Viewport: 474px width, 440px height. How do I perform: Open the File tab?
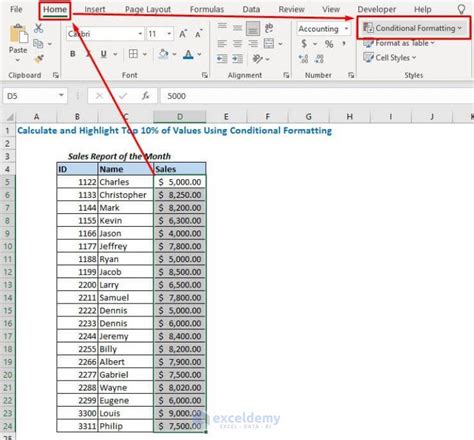point(16,9)
